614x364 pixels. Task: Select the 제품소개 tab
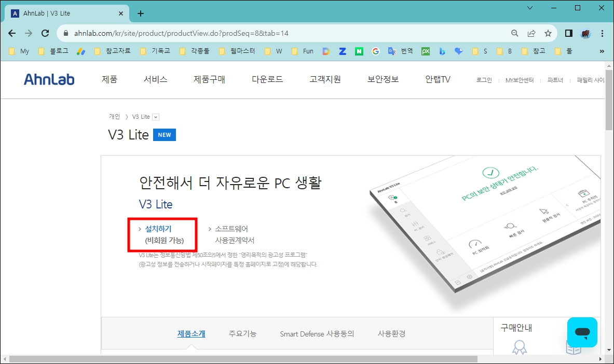click(x=191, y=334)
